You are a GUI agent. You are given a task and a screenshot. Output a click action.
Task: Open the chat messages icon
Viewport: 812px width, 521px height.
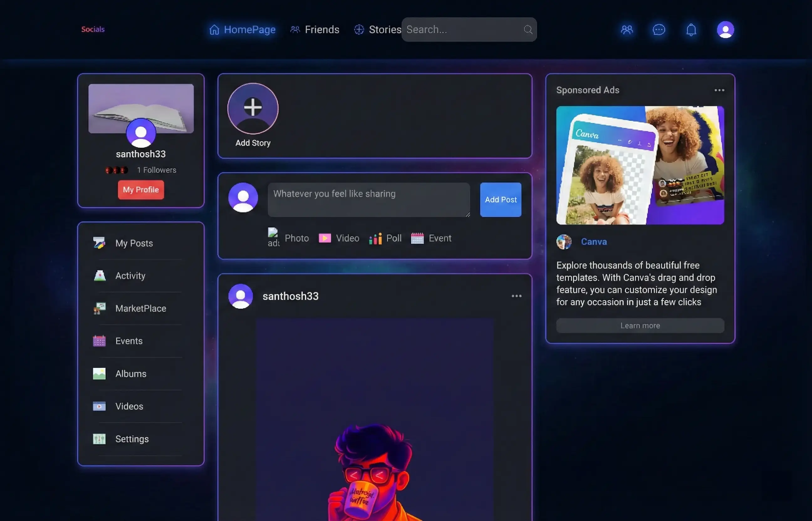658,30
